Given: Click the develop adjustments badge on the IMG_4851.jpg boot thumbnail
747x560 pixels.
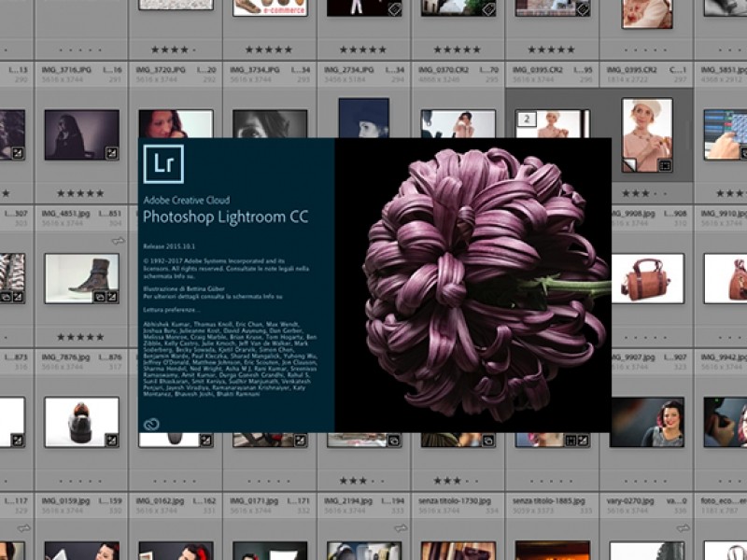Looking at the screenshot, I should click(112, 297).
